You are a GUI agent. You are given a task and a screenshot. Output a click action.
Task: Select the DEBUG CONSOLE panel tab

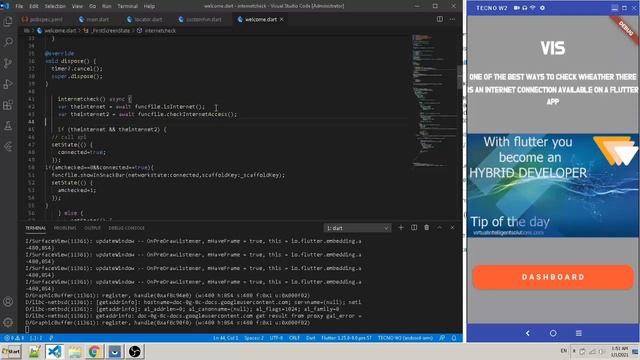[x=127, y=228]
